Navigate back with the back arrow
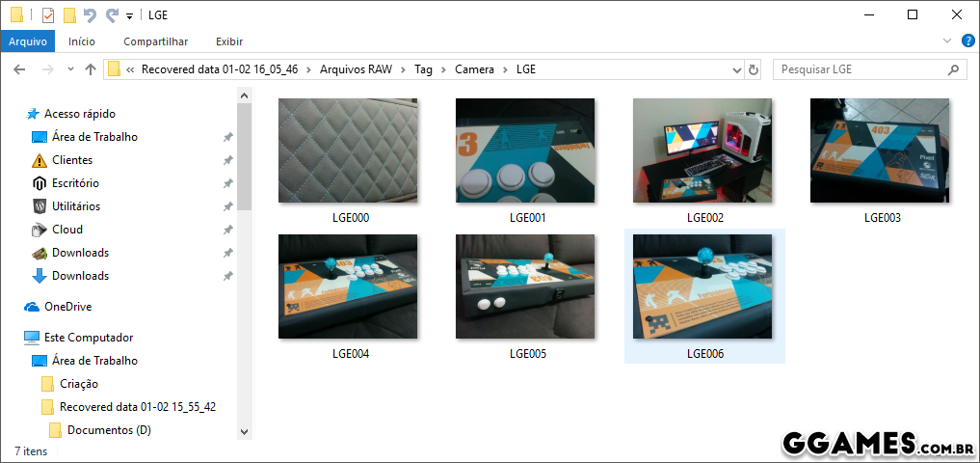The height and width of the screenshot is (463, 980). pyautogui.click(x=19, y=69)
